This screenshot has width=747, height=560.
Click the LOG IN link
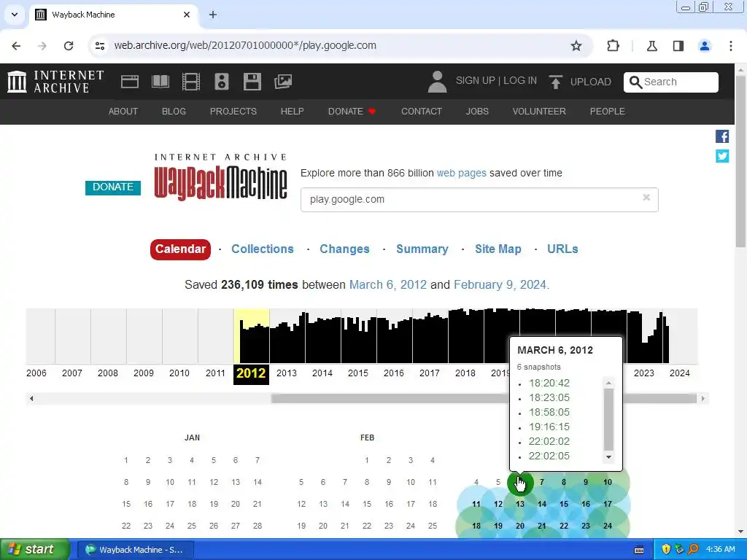tap(519, 80)
